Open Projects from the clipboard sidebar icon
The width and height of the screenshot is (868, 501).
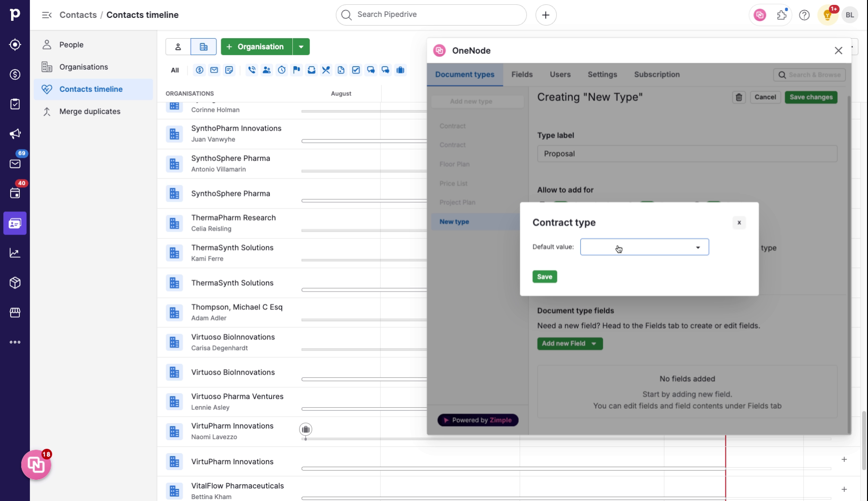point(15,104)
